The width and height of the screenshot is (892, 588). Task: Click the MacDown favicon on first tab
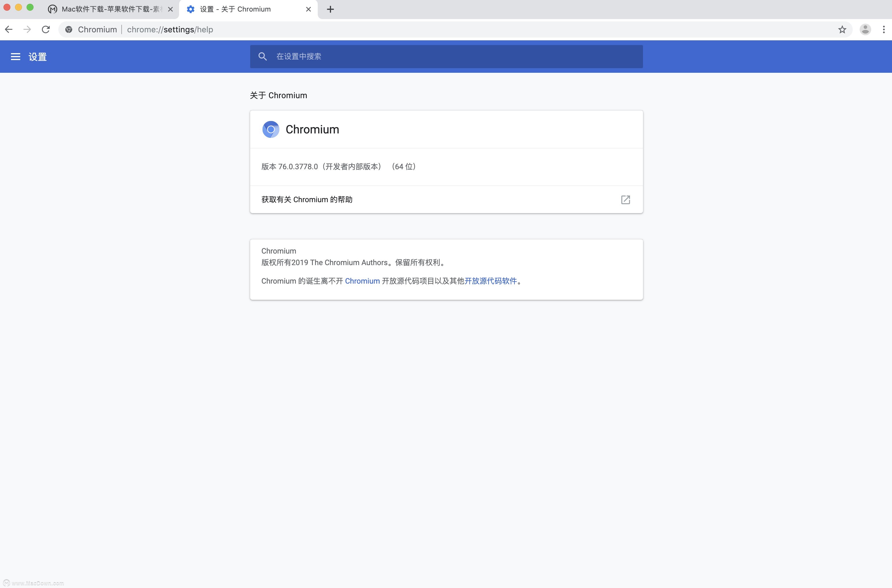click(x=53, y=9)
